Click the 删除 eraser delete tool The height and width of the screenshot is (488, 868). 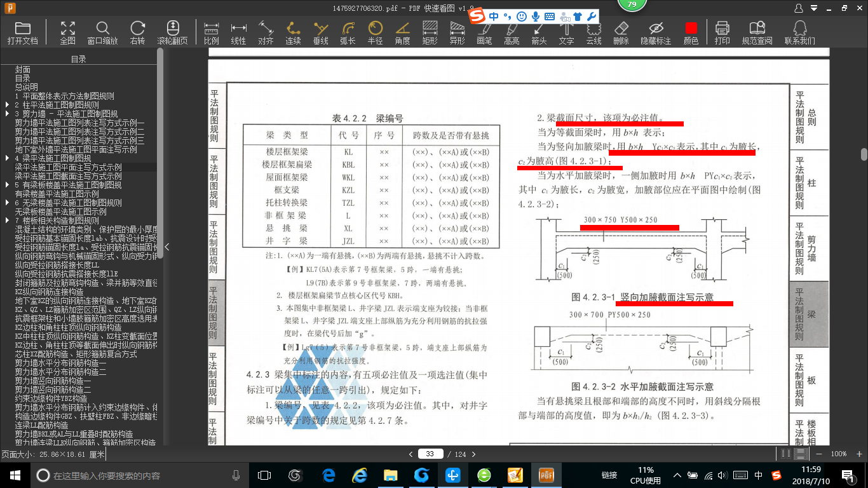click(621, 33)
